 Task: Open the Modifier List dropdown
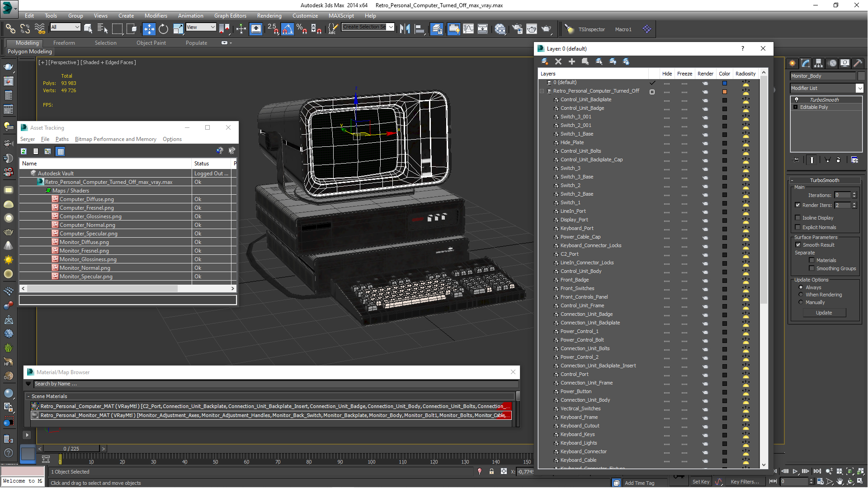tap(859, 88)
